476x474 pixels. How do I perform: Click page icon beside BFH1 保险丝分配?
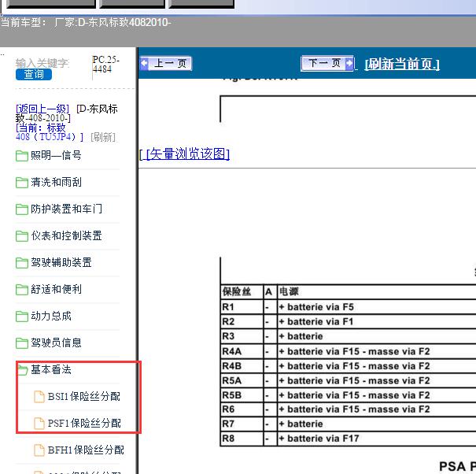pyautogui.click(x=39, y=450)
